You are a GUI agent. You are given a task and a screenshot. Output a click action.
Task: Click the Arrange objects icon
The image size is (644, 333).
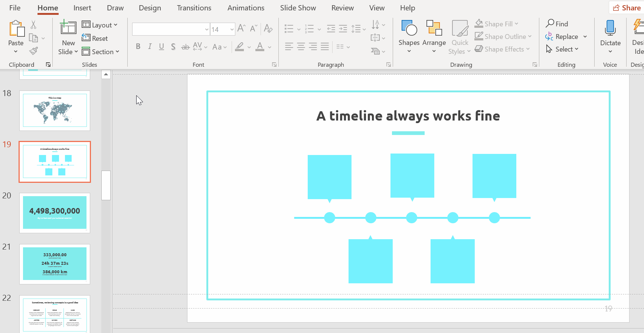(x=434, y=29)
